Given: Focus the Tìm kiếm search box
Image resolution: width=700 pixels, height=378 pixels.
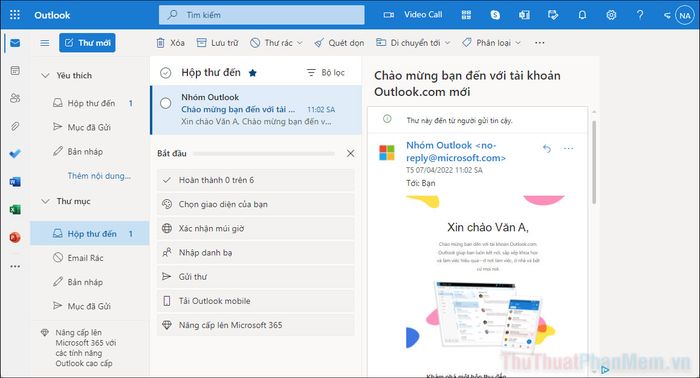Looking at the screenshot, I should (262, 15).
